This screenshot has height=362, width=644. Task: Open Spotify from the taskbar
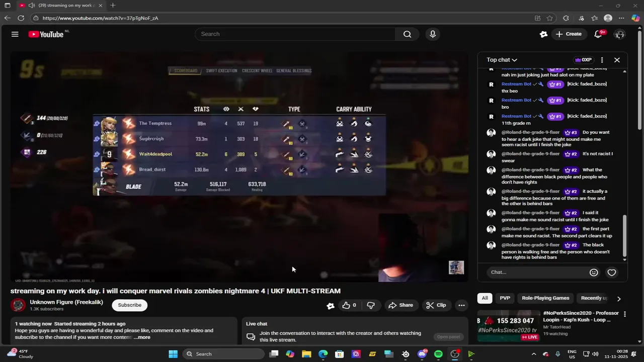pyautogui.click(x=438, y=354)
